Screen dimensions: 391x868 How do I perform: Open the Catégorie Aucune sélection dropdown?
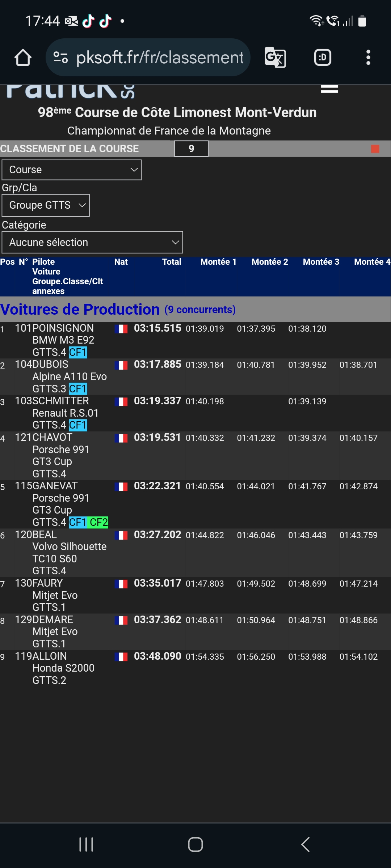click(92, 242)
